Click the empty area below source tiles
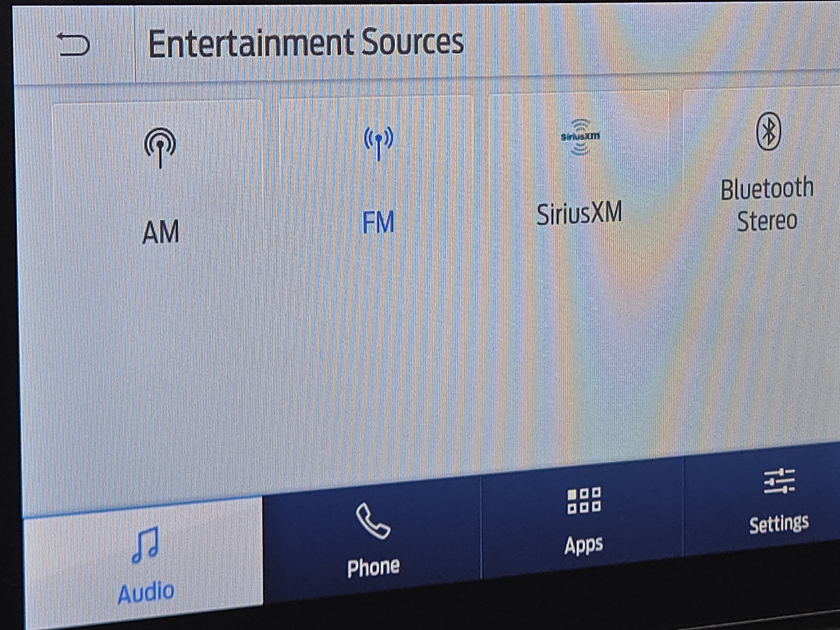The image size is (840, 630). point(373,362)
